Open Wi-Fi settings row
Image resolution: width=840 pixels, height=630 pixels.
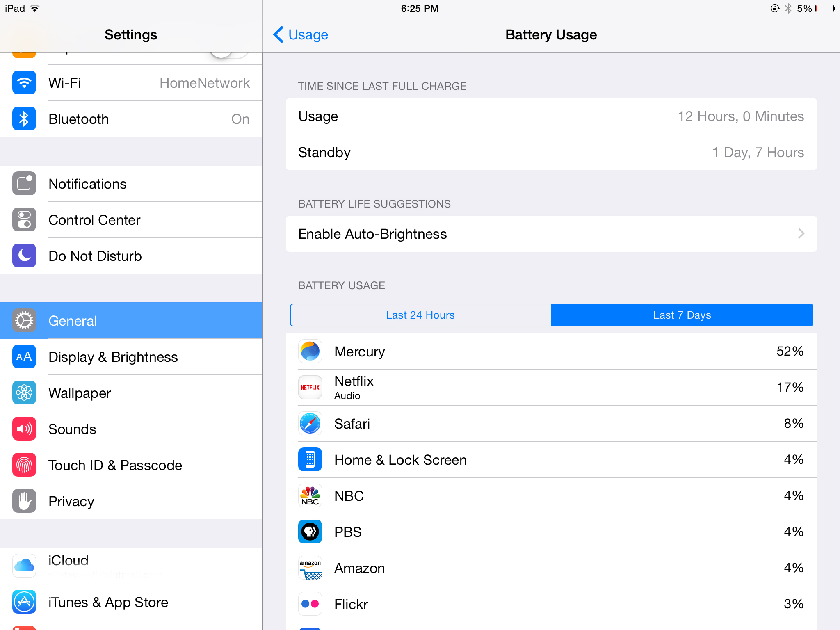point(131,83)
